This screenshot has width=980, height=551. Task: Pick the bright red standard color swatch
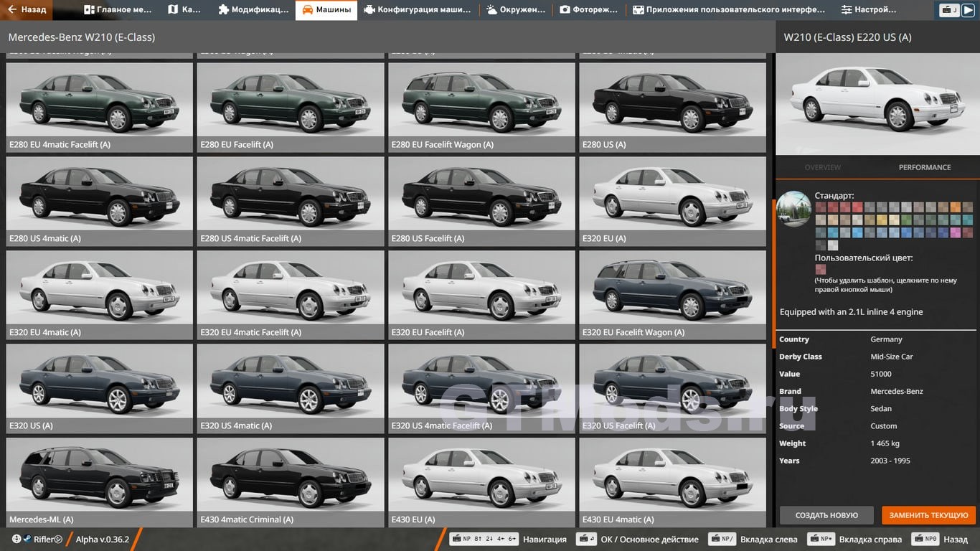[857, 207]
